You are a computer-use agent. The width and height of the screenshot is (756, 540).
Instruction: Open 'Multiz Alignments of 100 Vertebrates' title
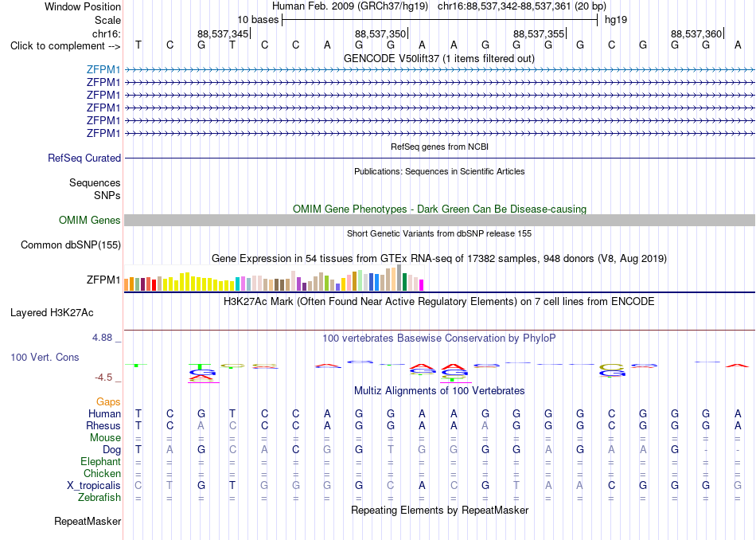[x=439, y=390]
